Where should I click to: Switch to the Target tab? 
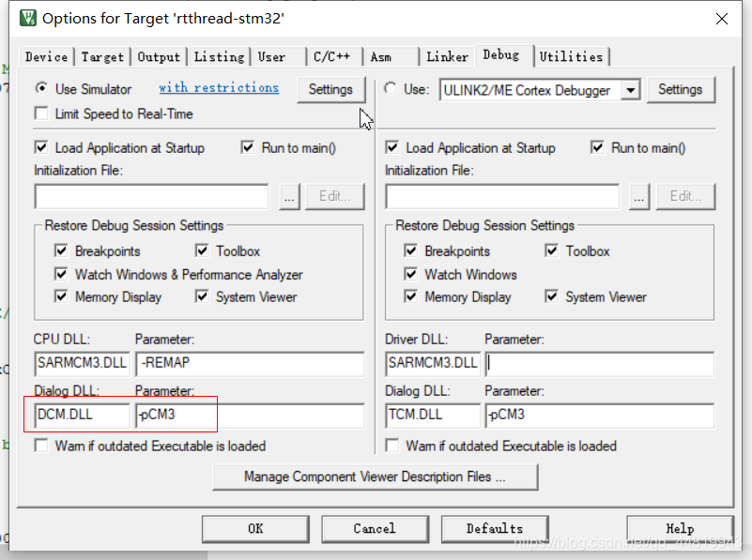(102, 57)
